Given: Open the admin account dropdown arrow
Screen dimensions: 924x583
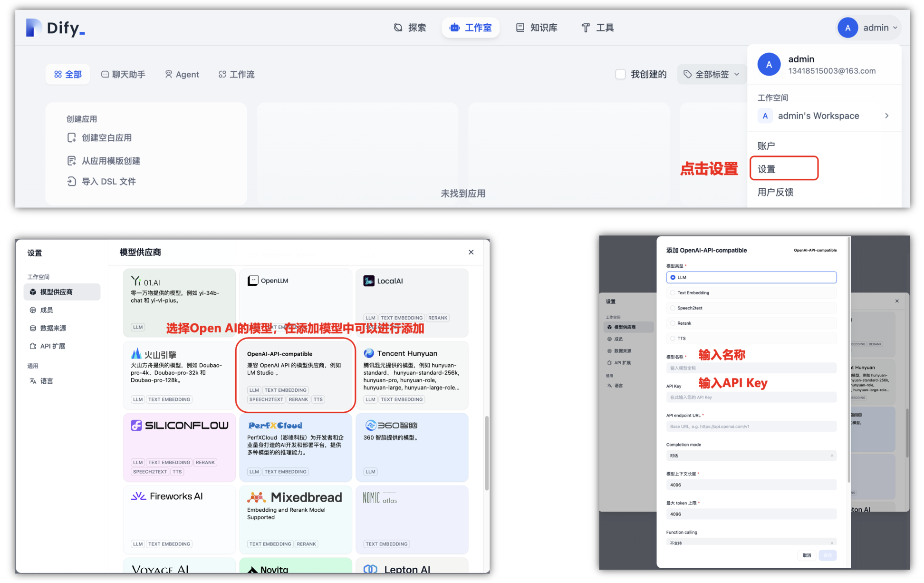Looking at the screenshot, I should point(895,28).
